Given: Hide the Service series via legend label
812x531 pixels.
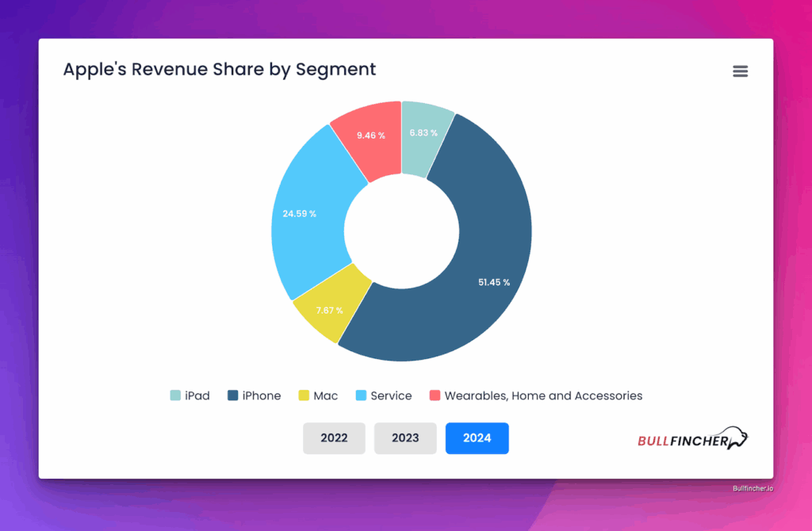Looking at the screenshot, I should [391, 396].
